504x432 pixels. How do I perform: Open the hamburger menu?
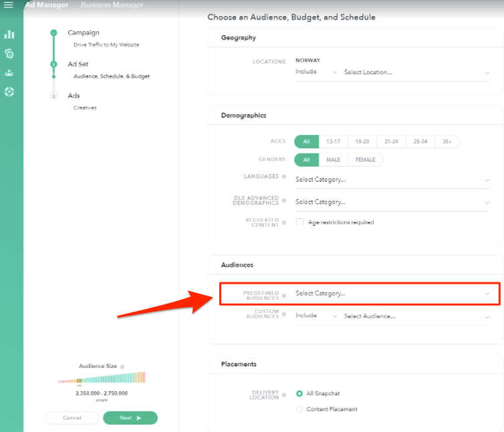point(9,5)
